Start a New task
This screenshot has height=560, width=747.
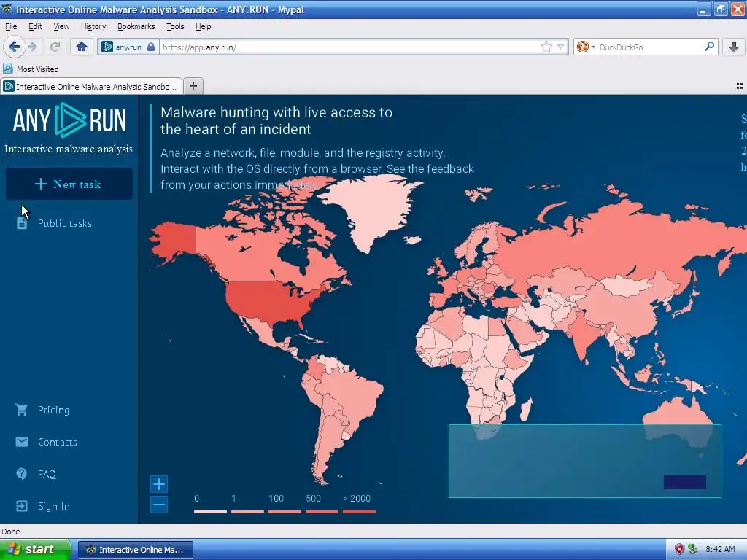click(x=69, y=184)
